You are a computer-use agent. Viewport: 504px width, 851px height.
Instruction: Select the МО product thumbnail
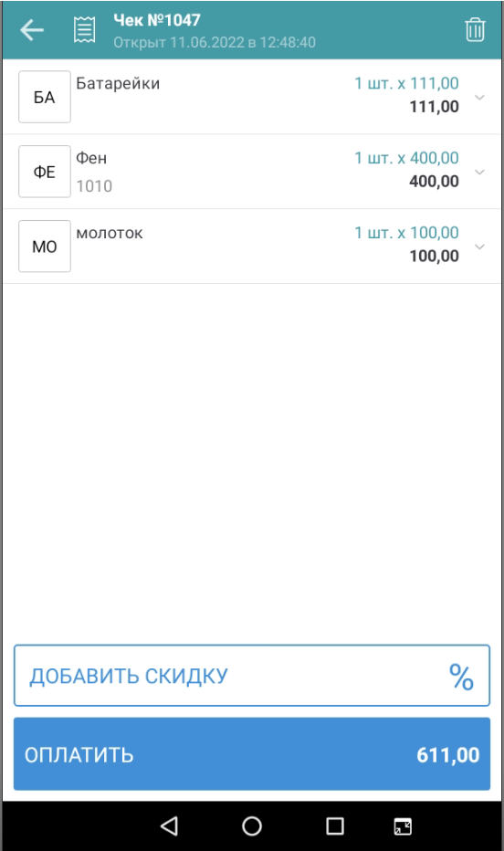pos(45,246)
